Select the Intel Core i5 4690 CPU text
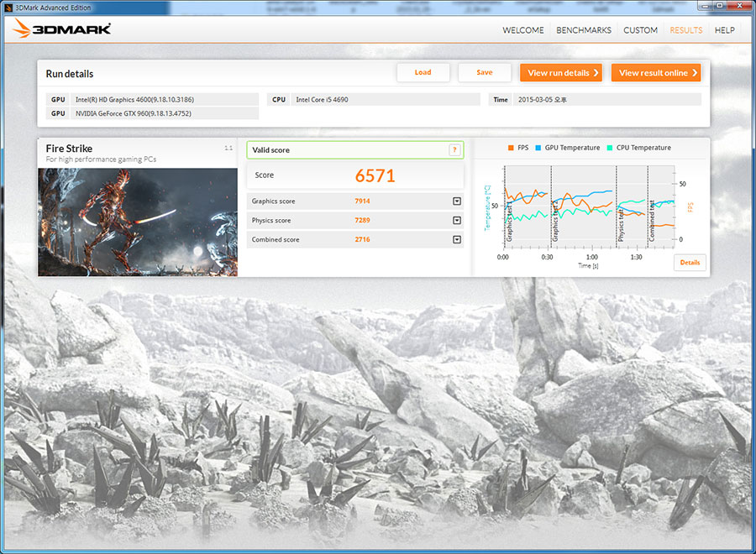The image size is (756, 554). tap(322, 100)
